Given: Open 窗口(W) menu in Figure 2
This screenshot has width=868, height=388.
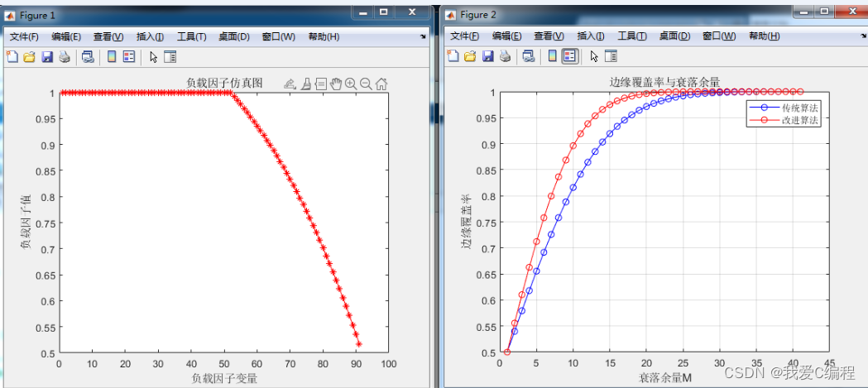Looking at the screenshot, I should (719, 36).
